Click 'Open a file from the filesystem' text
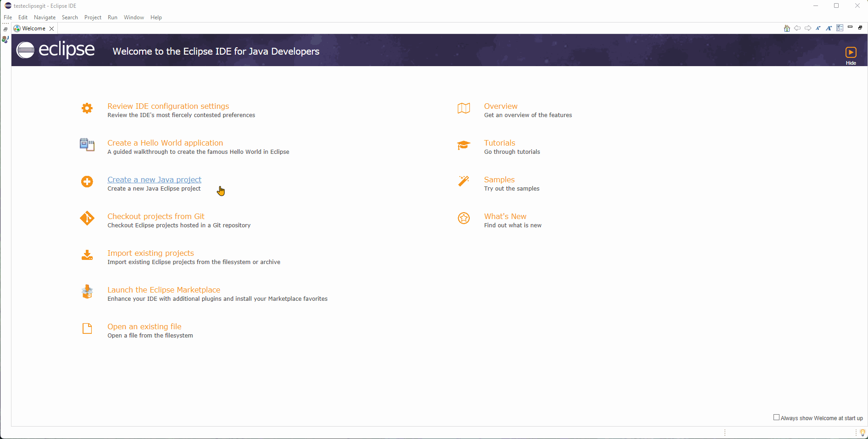 tap(150, 336)
